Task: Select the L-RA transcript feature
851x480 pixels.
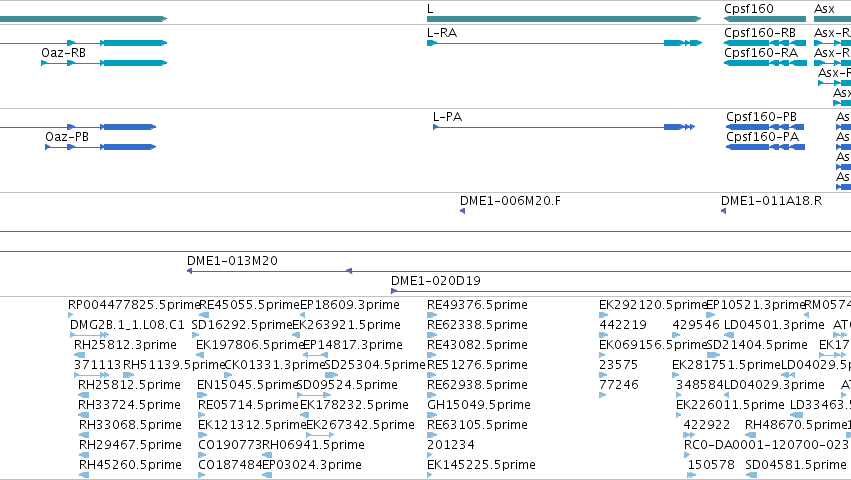Action: [564, 43]
